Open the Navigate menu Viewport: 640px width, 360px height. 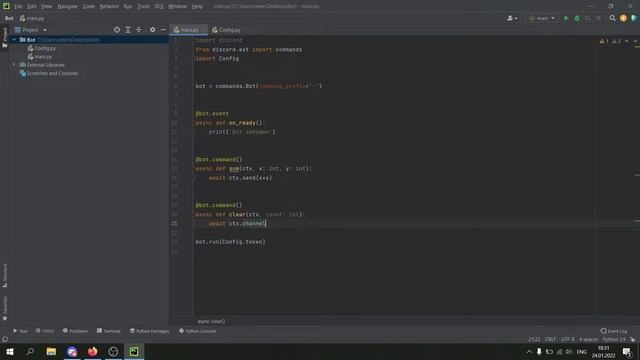67,7
